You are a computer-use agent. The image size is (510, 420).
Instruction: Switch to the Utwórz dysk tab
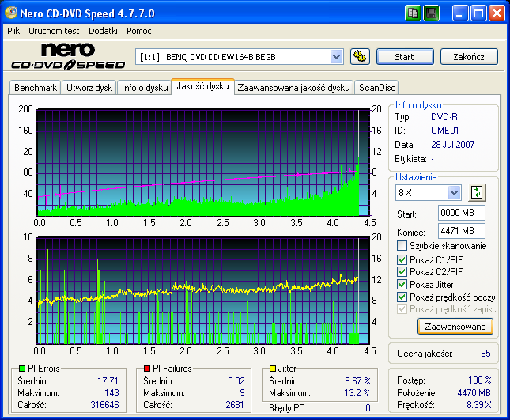pyautogui.click(x=89, y=88)
